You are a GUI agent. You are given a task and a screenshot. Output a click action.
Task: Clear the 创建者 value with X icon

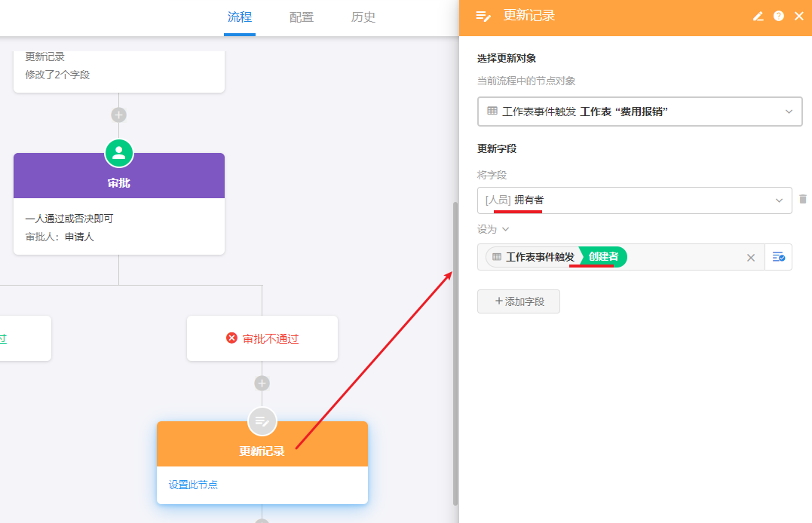tap(751, 258)
